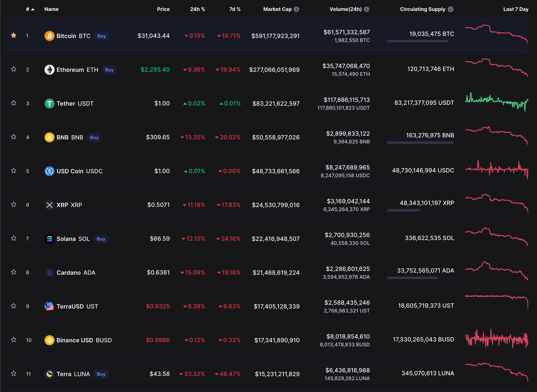Viewport: 537px width, 392px height.
Task: Add XRP to watchlist via star
Action: click(x=13, y=204)
